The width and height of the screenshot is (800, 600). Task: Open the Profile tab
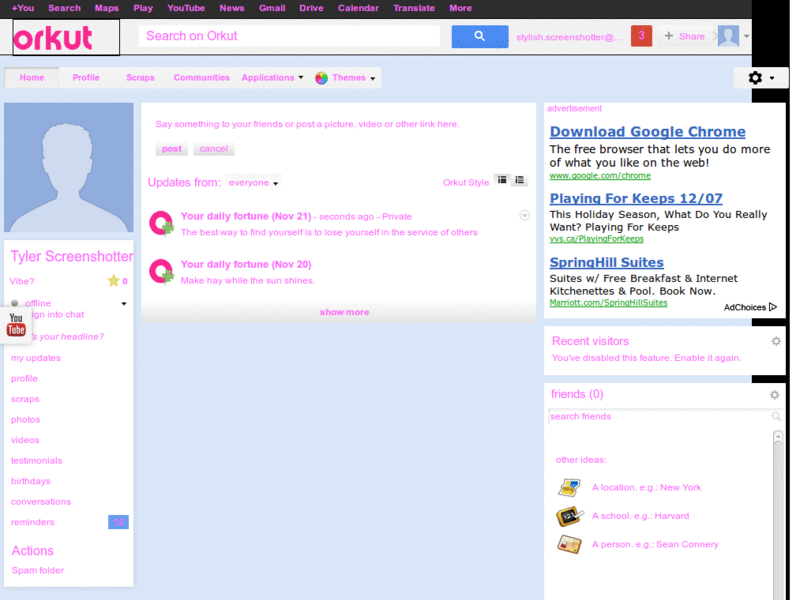pyautogui.click(x=86, y=78)
